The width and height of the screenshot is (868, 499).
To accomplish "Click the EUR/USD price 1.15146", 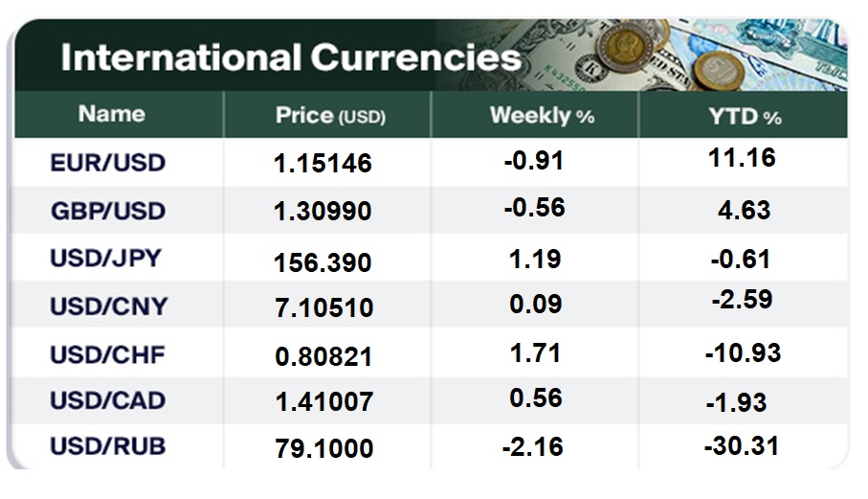I will pyautogui.click(x=323, y=165).
